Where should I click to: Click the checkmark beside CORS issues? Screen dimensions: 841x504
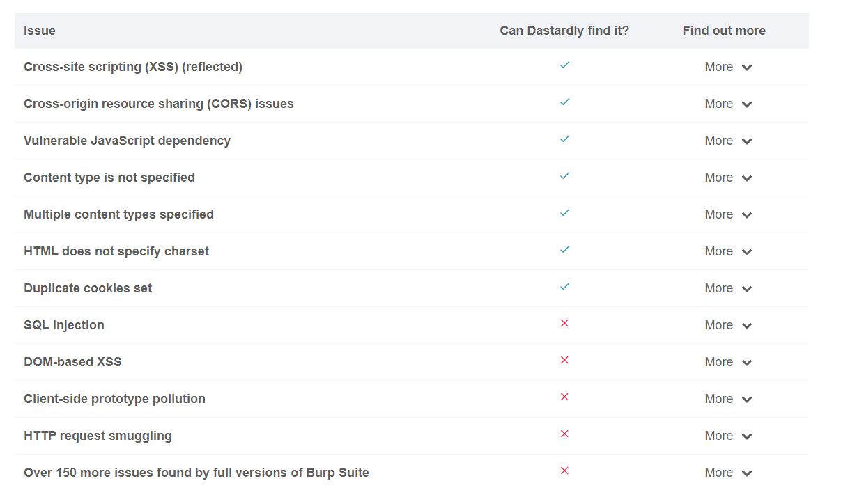pyautogui.click(x=564, y=102)
